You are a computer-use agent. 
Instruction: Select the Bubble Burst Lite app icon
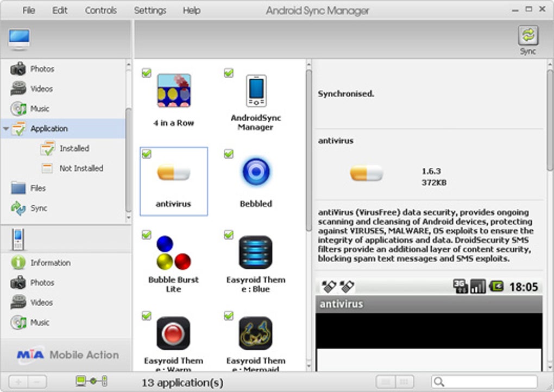(173, 252)
